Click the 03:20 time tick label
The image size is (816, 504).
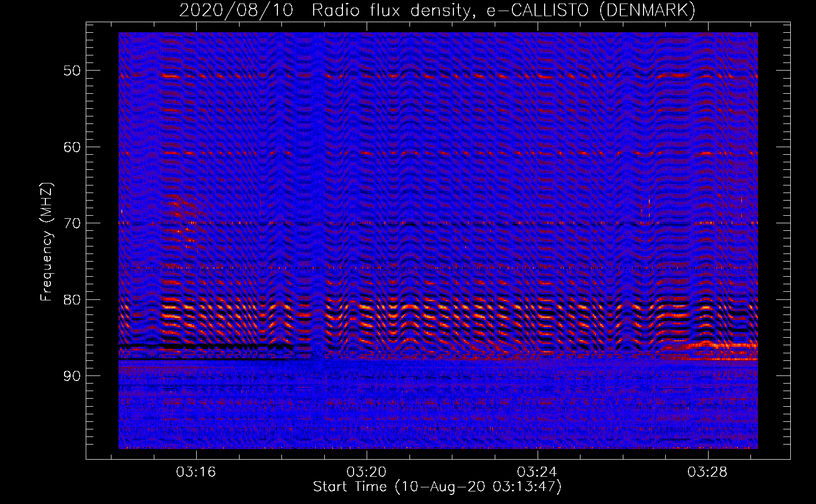[x=367, y=472]
